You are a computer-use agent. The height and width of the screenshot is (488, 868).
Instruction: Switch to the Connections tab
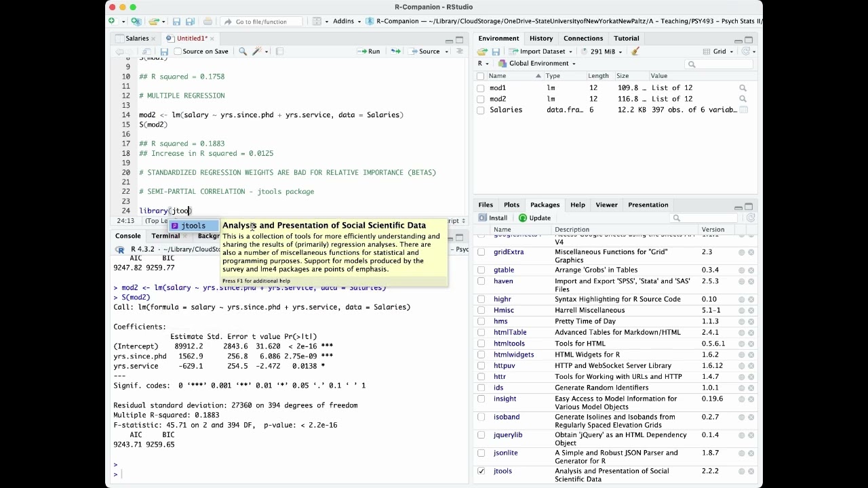click(583, 39)
